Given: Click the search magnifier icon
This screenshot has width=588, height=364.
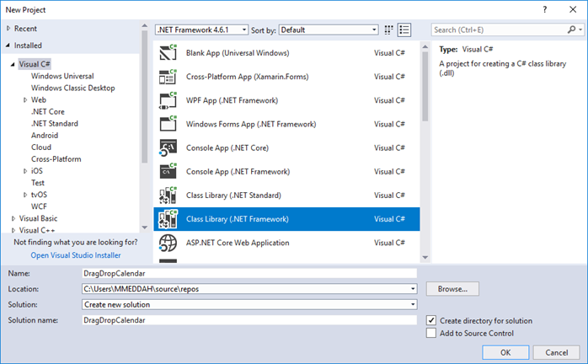Looking at the screenshot, I should [x=571, y=29].
